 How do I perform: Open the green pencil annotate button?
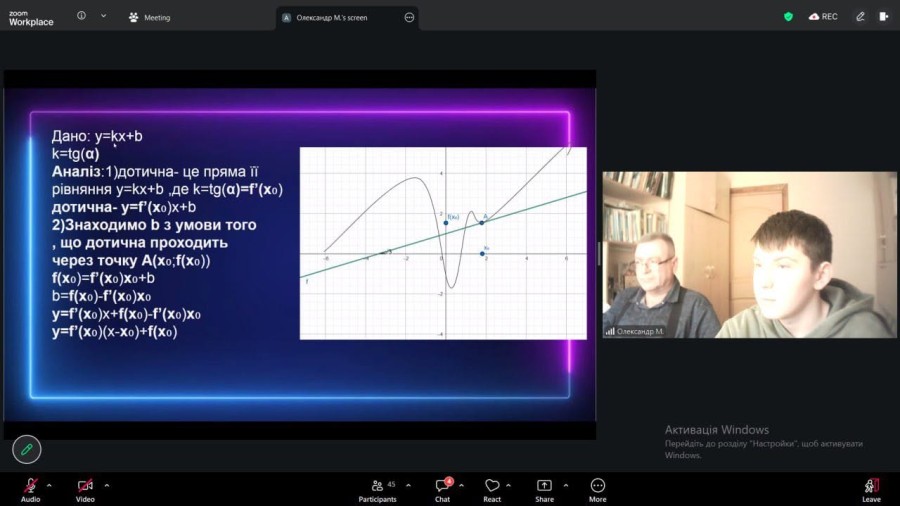coord(26,449)
